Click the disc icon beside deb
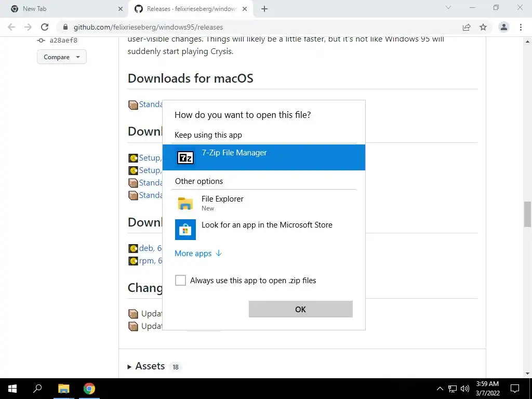The image size is (532, 399). coord(133,249)
